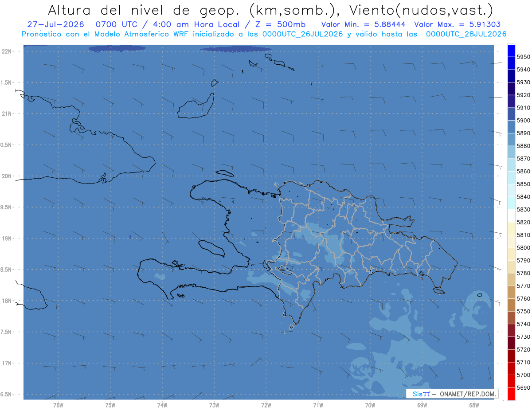Viewport: 532px width, 411px height.
Task: Click the "9.5N" latitude label
Action: point(7,207)
